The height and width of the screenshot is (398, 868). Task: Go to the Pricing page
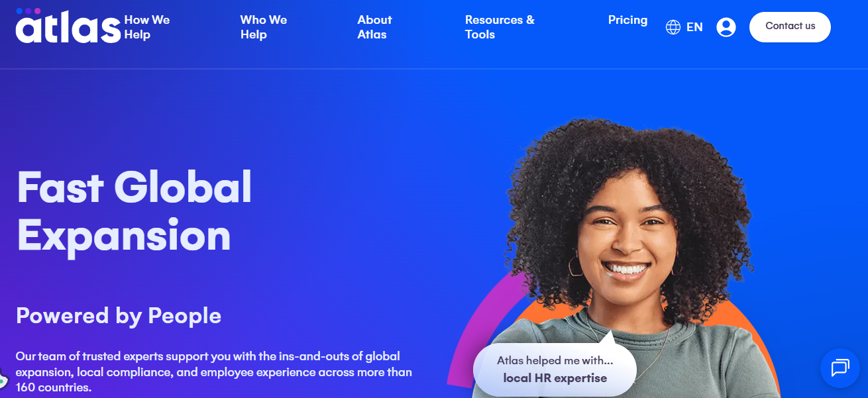coord(627,20)
